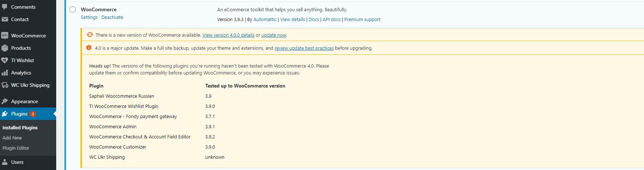Click the Plugins plug icon
Image resolution: width=644 pixels, height=170 pixels.
click(5, 114)
